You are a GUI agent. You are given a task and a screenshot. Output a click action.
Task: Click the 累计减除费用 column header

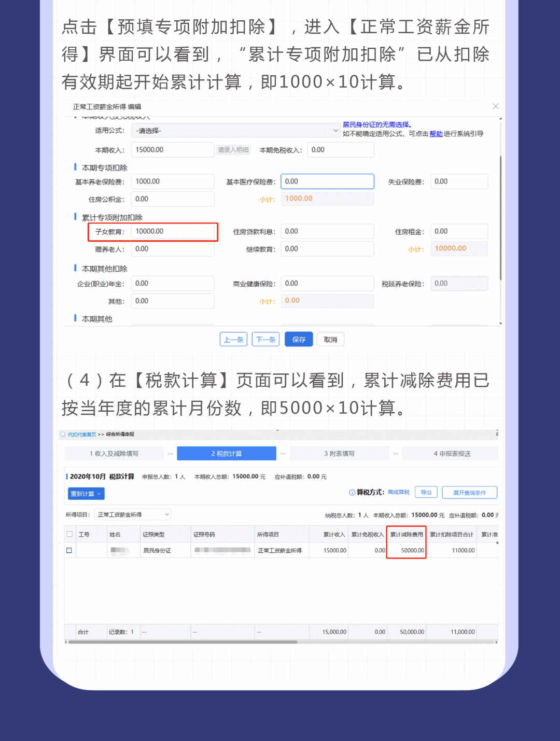tap(407, 535)
